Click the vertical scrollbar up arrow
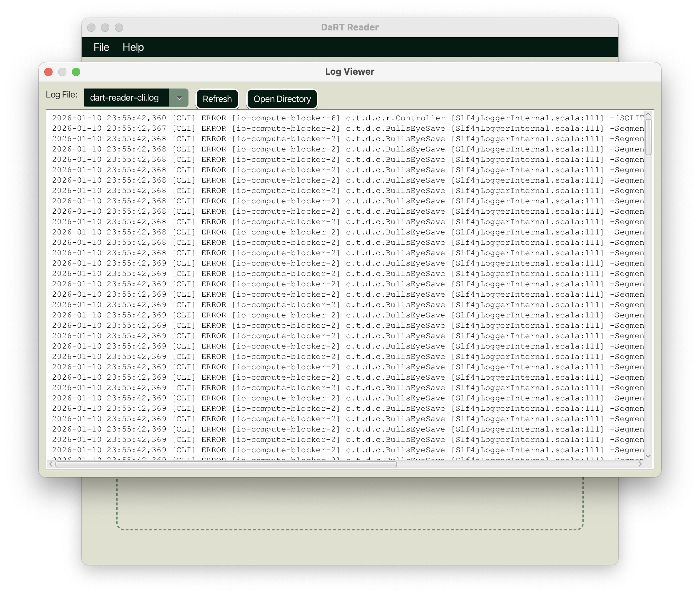Image resolution: width=700 pixels, height=594 pixels. (648, 114)
